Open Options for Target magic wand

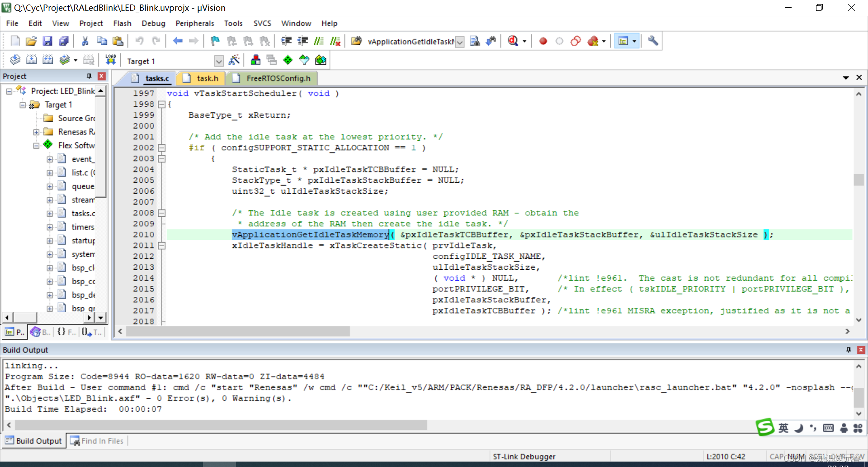(234, 60)
